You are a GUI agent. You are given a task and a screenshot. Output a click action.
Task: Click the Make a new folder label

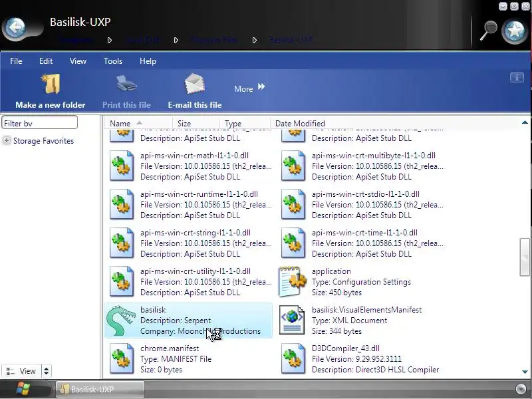51,105
